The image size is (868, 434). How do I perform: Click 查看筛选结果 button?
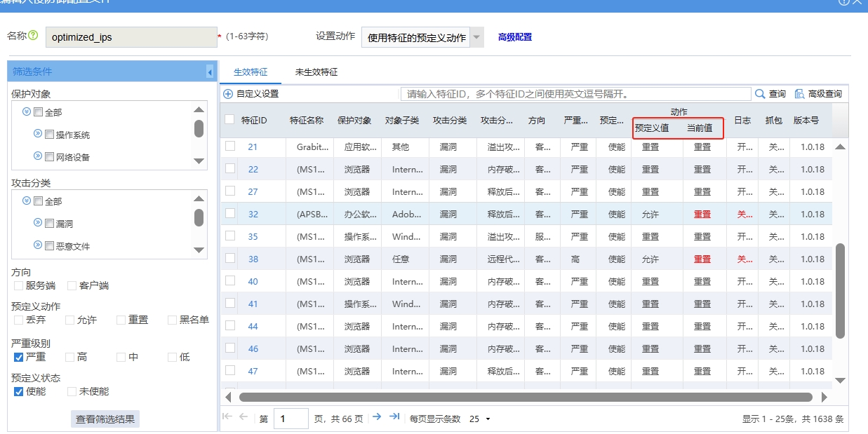105,419
